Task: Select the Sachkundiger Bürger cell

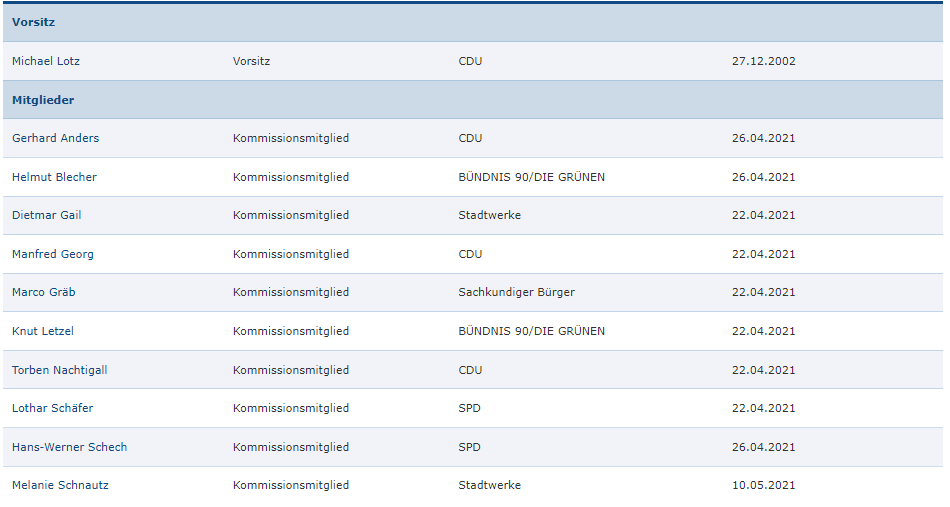Action: (517, 292)
